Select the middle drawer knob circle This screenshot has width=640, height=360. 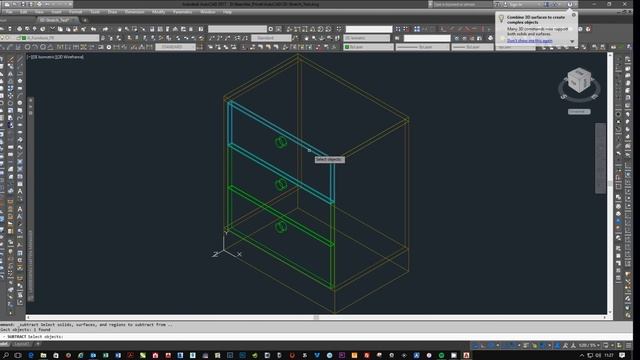coord(281,184)
